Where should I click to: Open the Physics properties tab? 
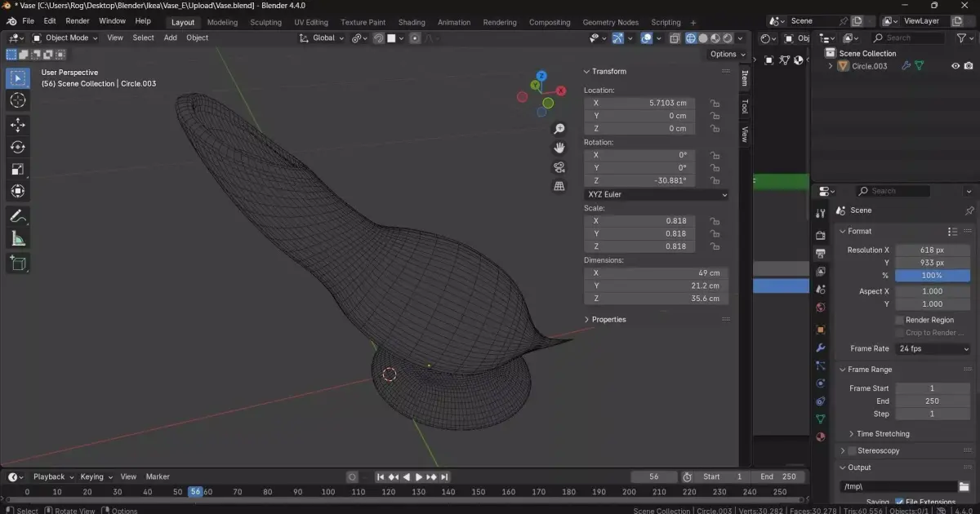coord(821,383)
